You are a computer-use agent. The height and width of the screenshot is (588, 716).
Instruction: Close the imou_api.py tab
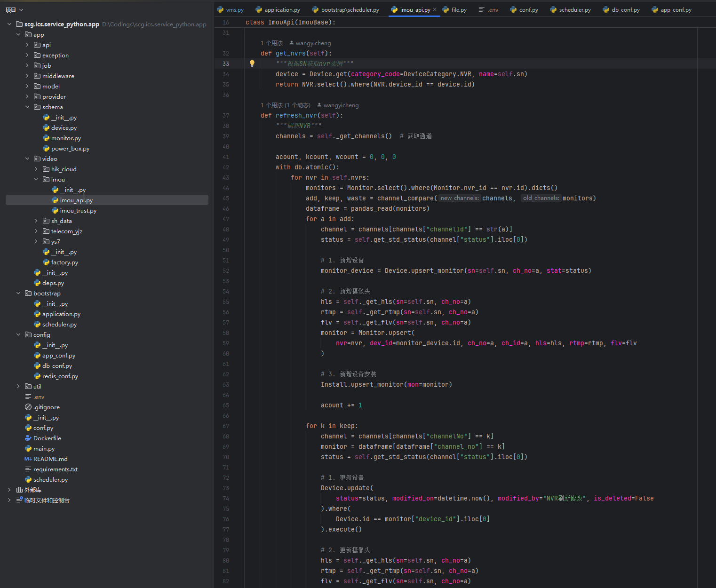tap(435, 9)
